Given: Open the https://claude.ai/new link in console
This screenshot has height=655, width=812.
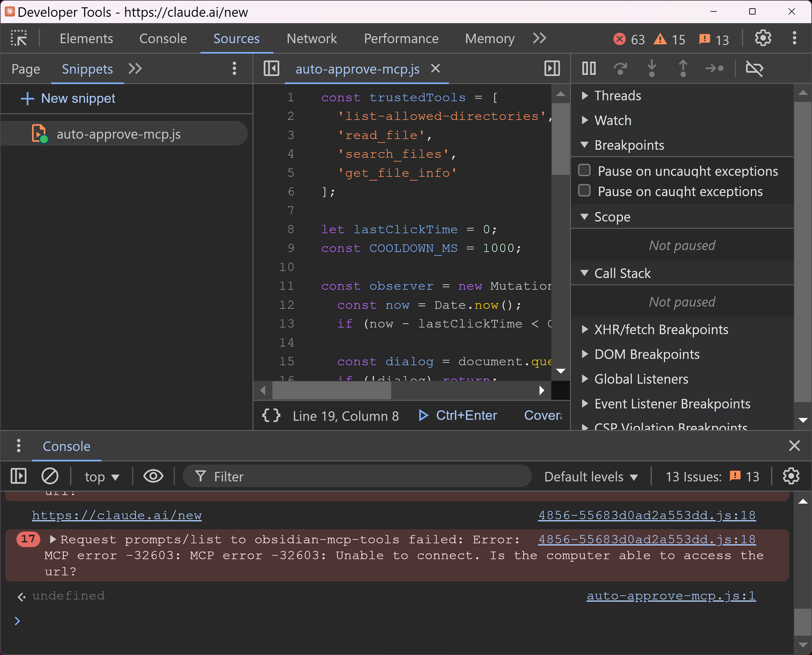Looking at the screenshot, I should pyautogui.click(x=117, y=515).
